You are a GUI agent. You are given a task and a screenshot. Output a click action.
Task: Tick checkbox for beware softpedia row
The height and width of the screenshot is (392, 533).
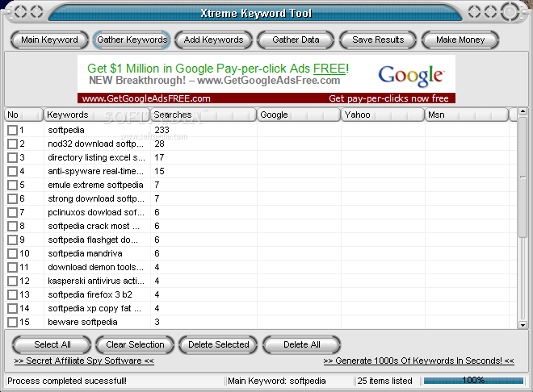(x=13, y=322)
